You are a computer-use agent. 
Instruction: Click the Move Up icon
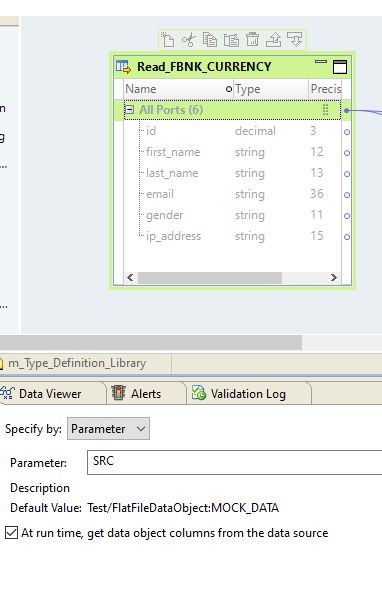pos(274,40)
